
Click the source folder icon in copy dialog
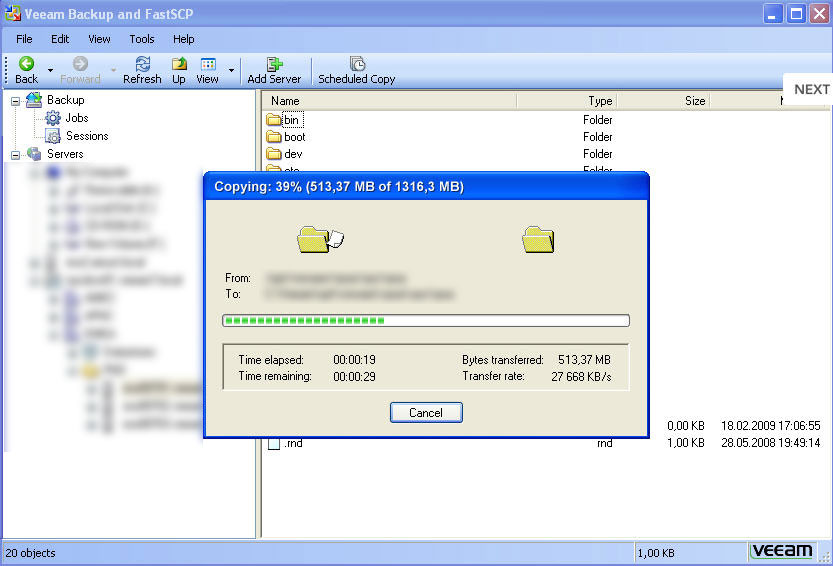pos(320,239)
